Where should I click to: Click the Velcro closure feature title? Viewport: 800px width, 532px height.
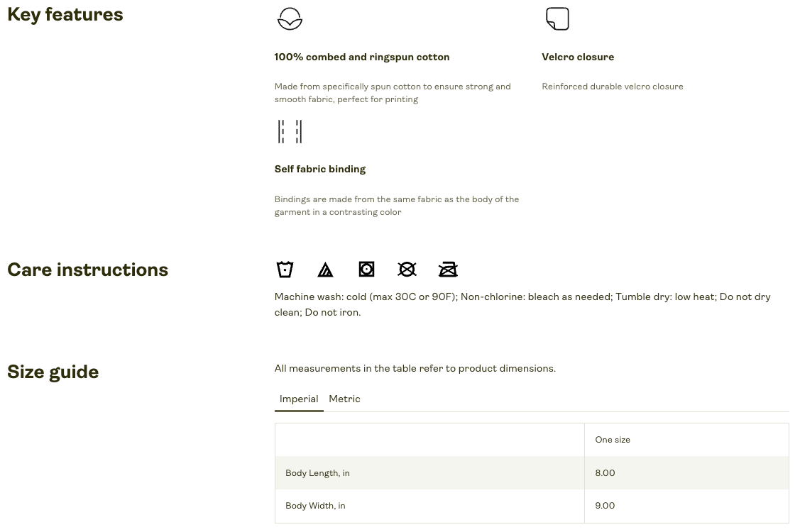tap(578, 57)
